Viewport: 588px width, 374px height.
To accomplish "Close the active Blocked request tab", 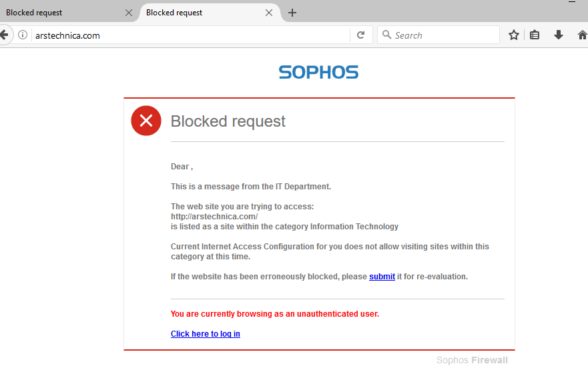I will [269, 13].
